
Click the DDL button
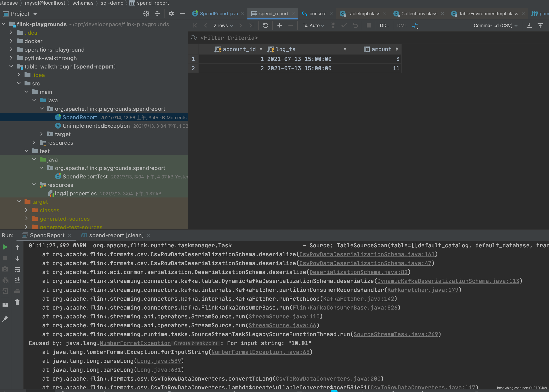coord(384,25)
